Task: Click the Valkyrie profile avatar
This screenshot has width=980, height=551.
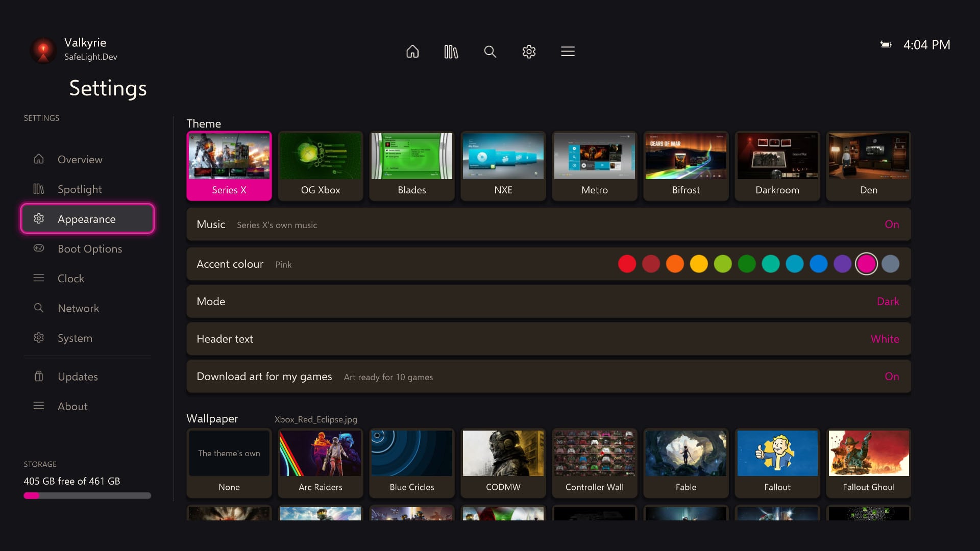Action: point(43,50)
